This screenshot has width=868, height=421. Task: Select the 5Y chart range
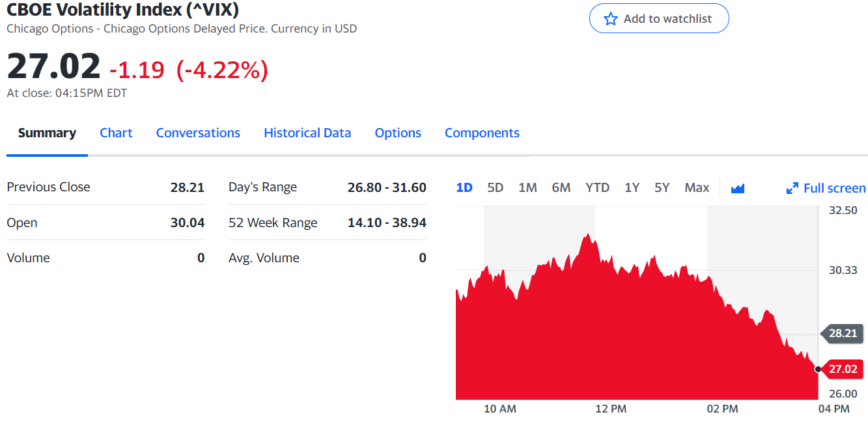[x=662, y=187]
